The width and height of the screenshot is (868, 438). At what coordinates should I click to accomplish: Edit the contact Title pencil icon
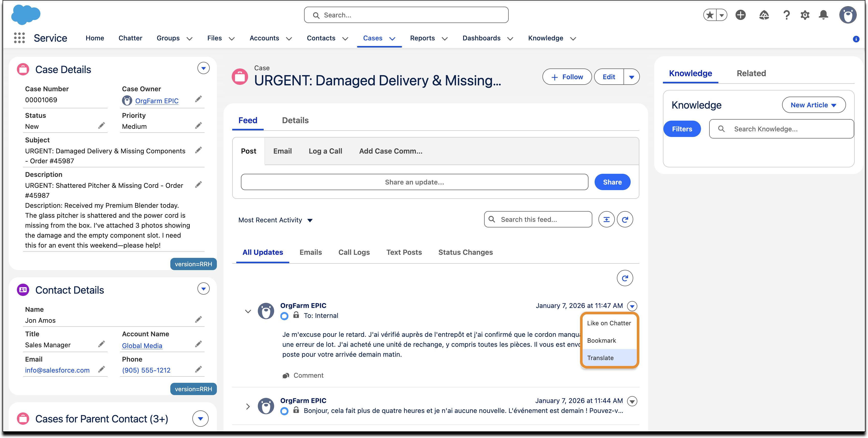pos(102,344)
